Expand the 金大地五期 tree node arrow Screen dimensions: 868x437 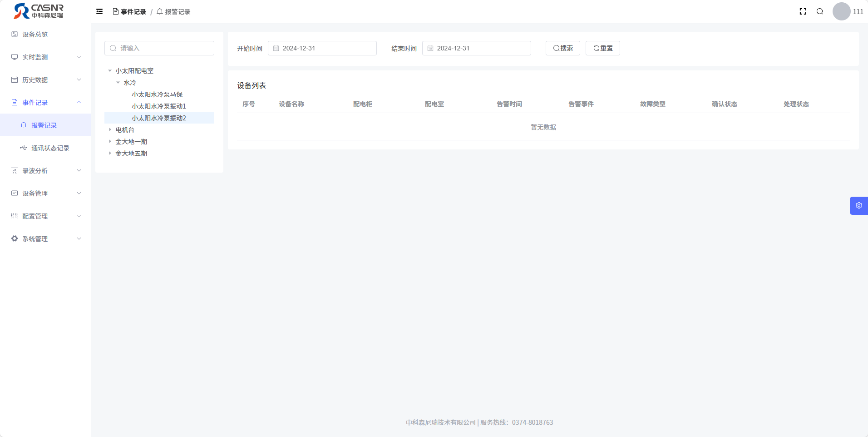(110, 153)
